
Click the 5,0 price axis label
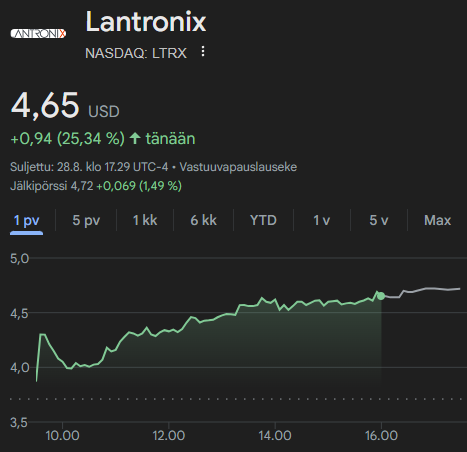pyautogui.click(x=19, y=259)
